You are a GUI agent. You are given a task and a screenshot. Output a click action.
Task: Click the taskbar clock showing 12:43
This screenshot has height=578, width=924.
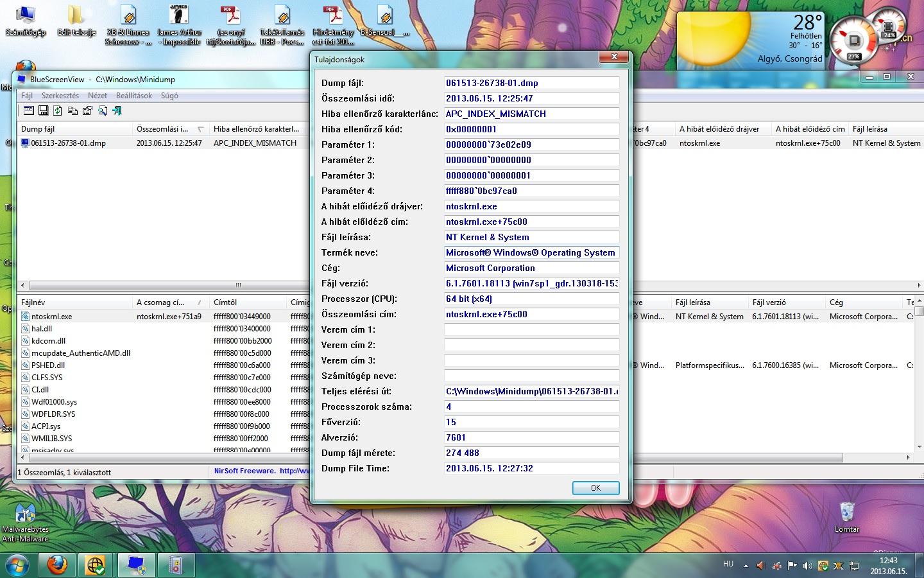click(x=889, y=566)
